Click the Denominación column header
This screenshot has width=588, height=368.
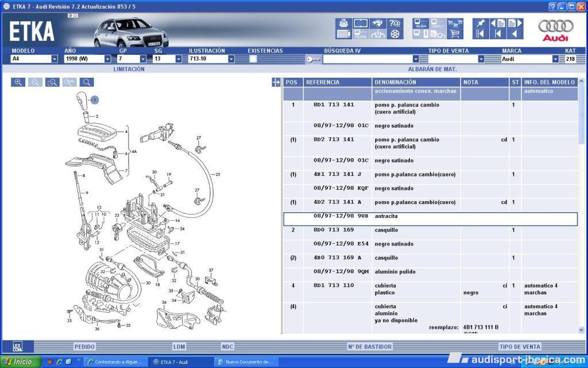[416, 82]
